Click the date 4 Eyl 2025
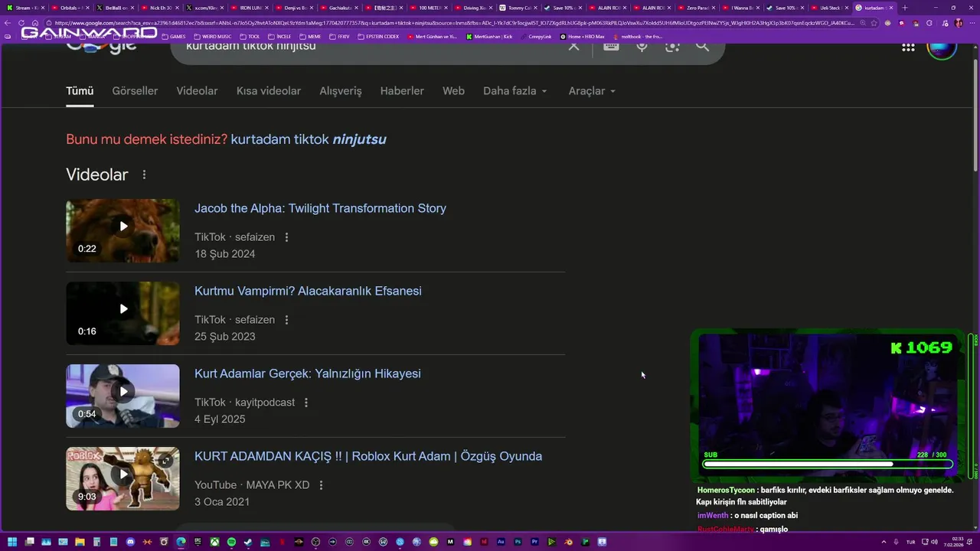 tap(220, 419)
